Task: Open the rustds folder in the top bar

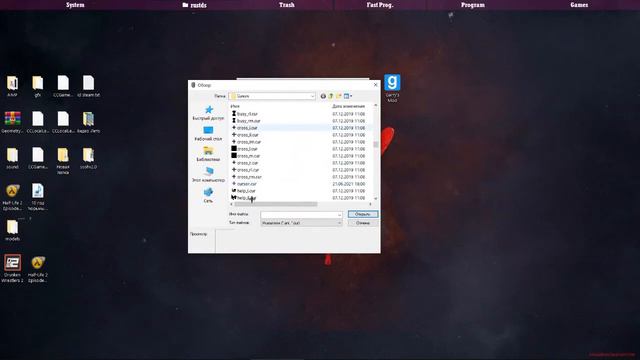Action: click(194, 5)
